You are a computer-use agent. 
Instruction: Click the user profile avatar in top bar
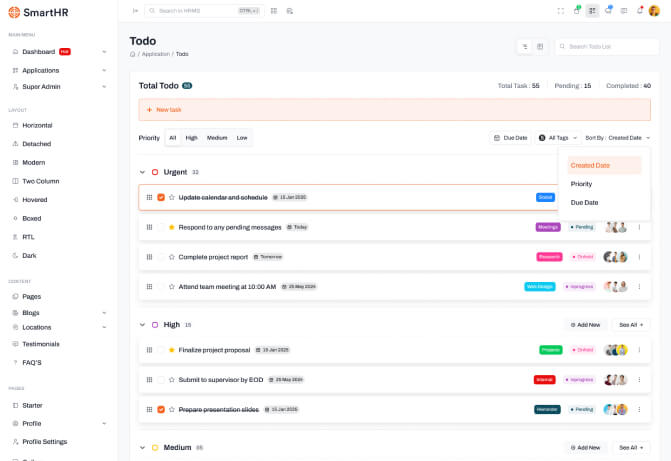click(x=654, y=11)
